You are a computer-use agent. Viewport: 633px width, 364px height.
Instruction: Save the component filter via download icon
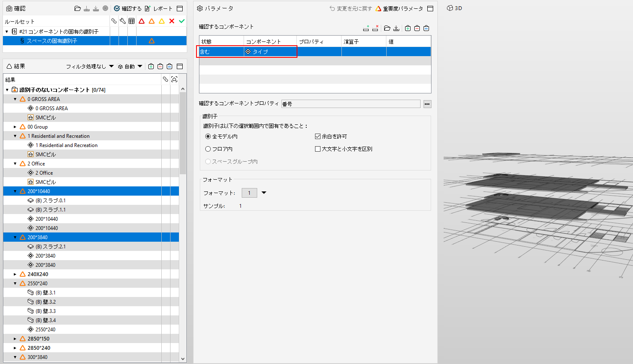point(396,28)
